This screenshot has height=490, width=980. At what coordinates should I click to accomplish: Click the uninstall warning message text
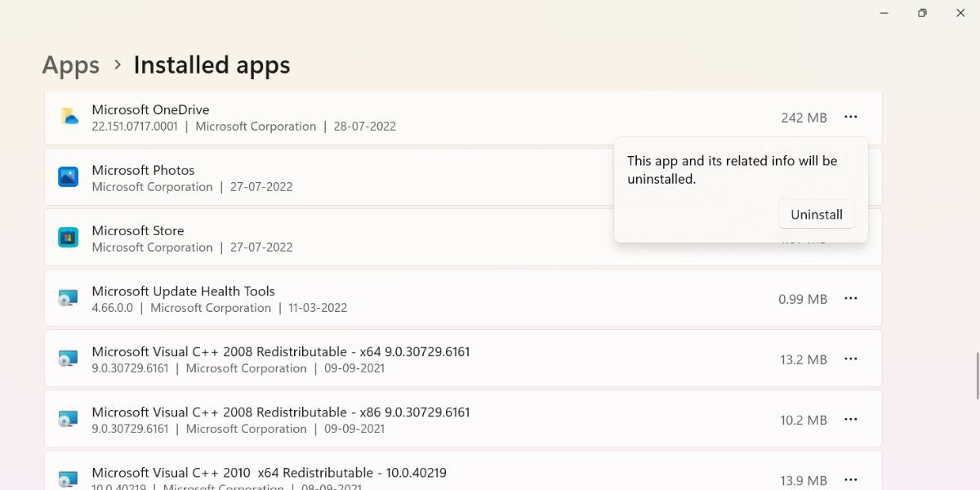click(733, 170)
